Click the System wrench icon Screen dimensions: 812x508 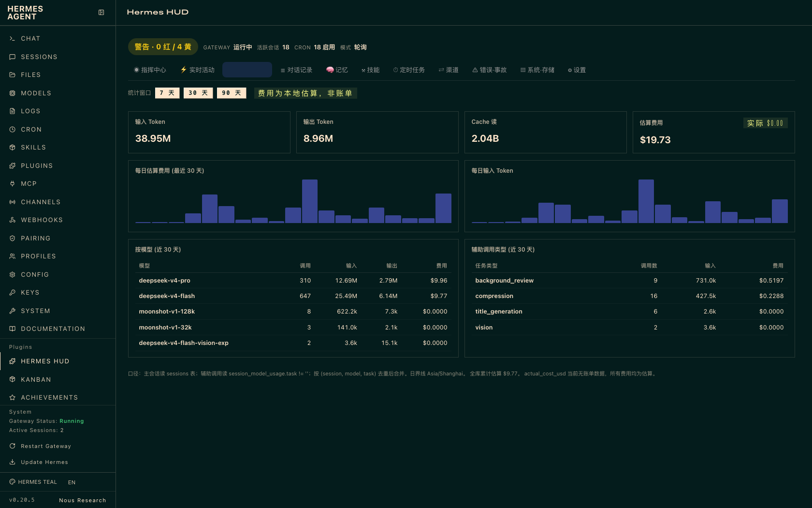[13, 311]
